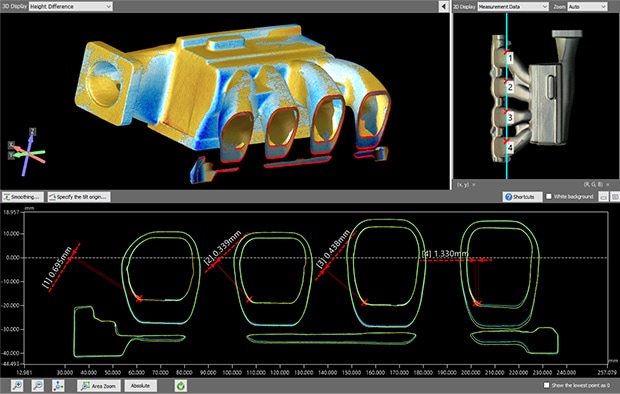This screenshot has height=394, width=620.
Task: Select the axis scaling tool icon
Action: [x=58, y=385]
